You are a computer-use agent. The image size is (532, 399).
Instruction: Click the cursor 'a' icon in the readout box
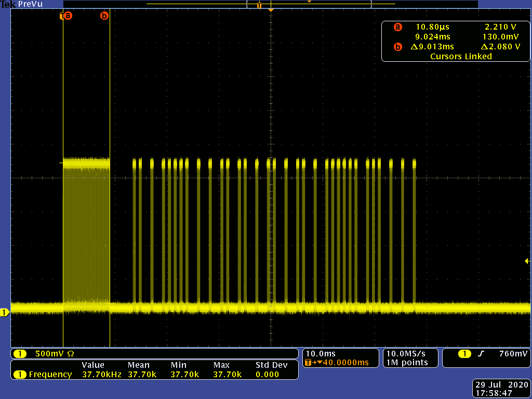tap(397, 27)
